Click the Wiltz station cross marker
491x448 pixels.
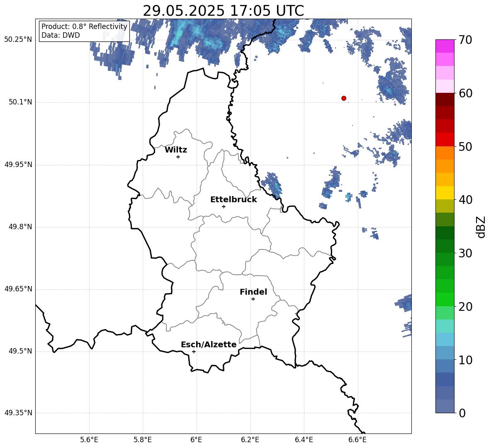[178, 157]
